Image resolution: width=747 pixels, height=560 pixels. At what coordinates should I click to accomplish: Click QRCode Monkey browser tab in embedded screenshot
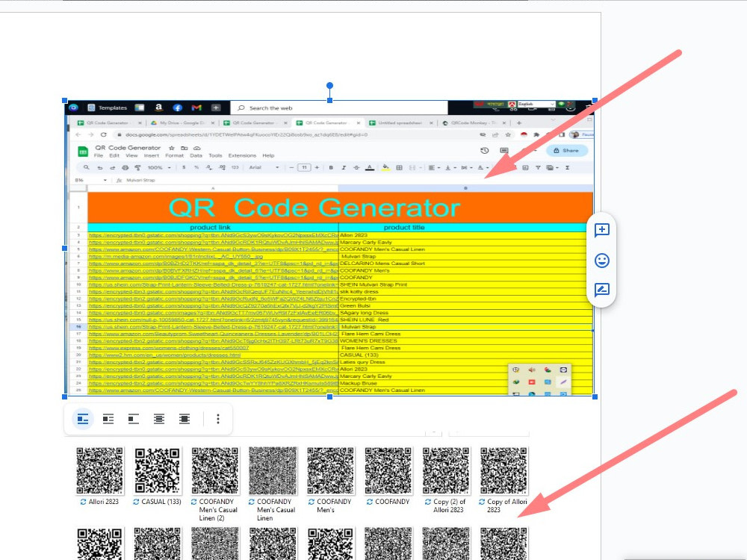(x=473, y=123)
